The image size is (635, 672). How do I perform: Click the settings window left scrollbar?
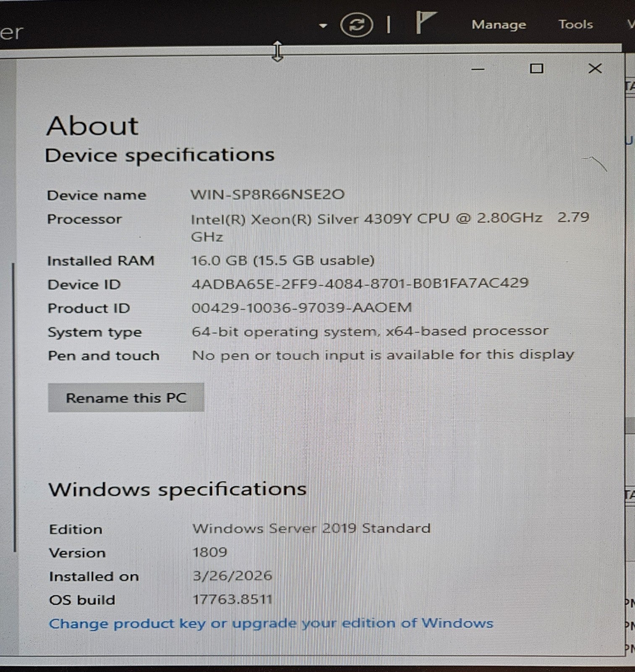[x=14, y=407]
